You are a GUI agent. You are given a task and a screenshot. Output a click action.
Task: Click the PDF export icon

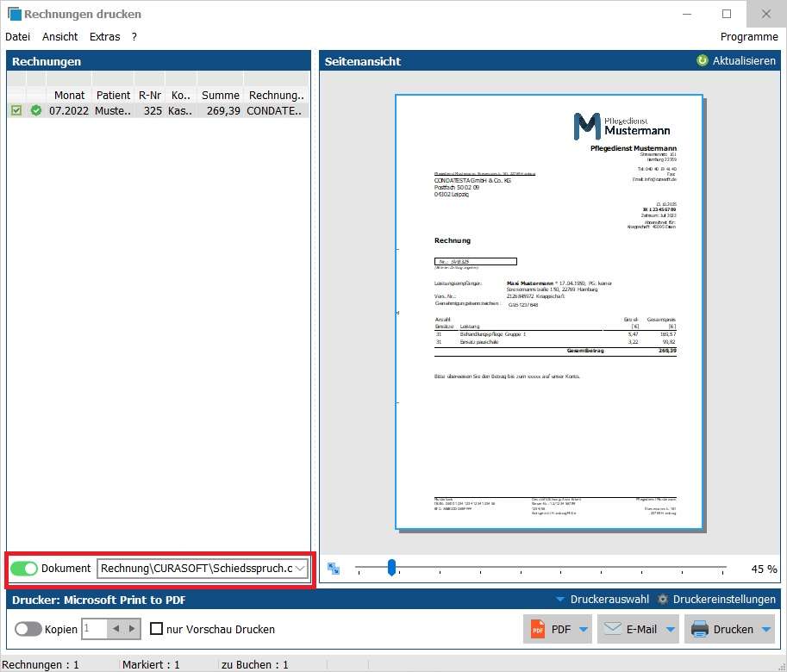[x=538, y=629]
